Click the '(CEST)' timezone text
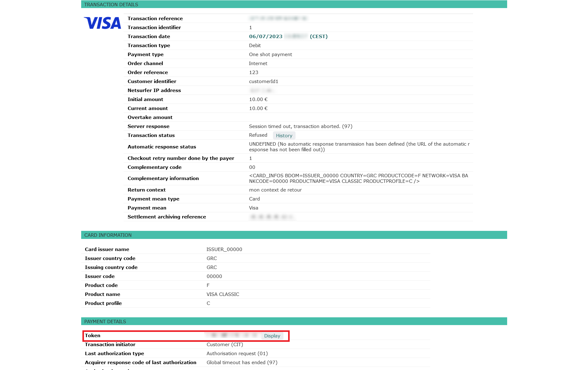This screenshot has height=370, width=588. tap(319, 37)
